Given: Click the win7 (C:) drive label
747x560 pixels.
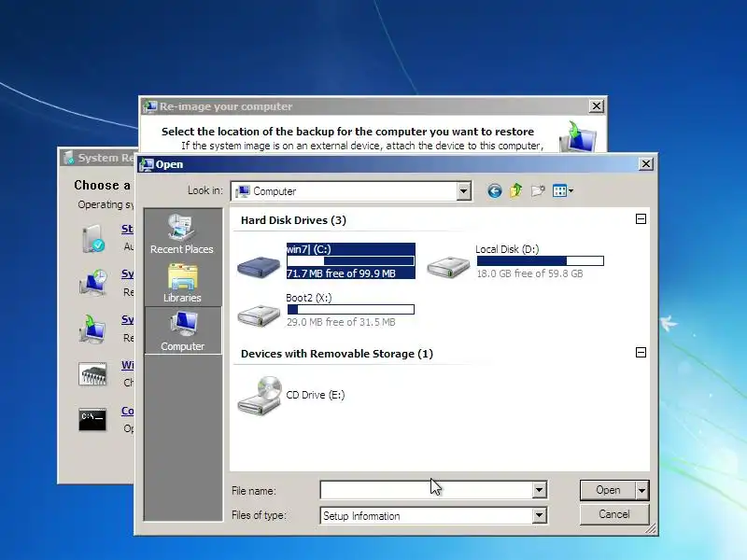Looking at the screenshot, I should point(309,249).
